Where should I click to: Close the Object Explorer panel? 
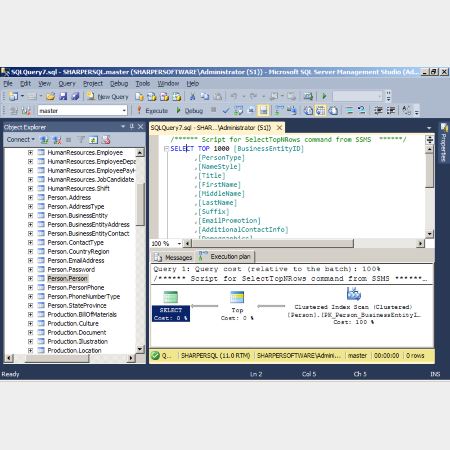pyautogui.click(x=140, y=127)
